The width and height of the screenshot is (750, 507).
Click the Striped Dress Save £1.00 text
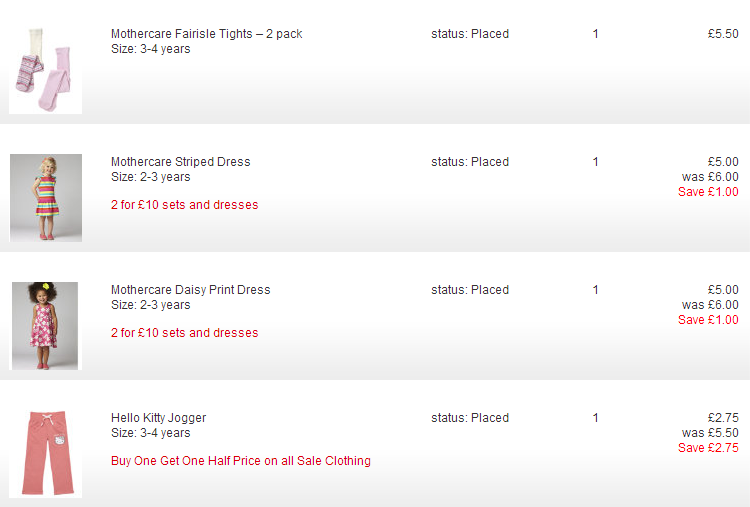coord(708,192)
